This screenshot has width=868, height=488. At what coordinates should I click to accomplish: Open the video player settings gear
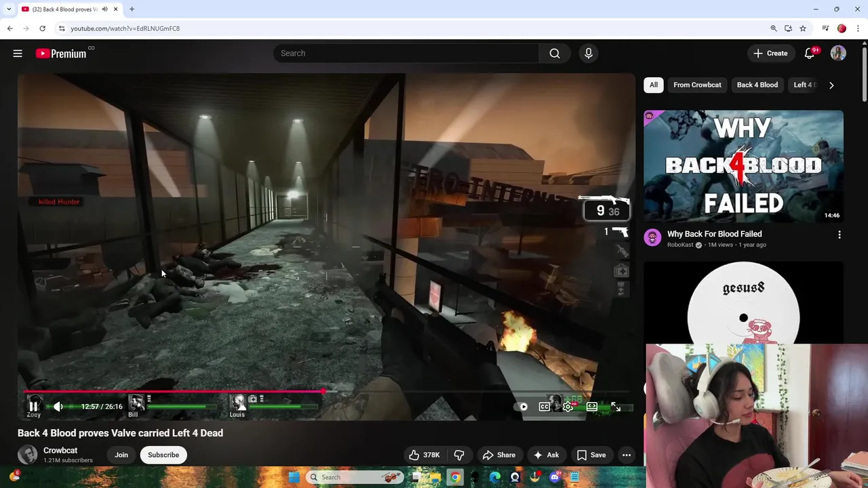point(568,407)
